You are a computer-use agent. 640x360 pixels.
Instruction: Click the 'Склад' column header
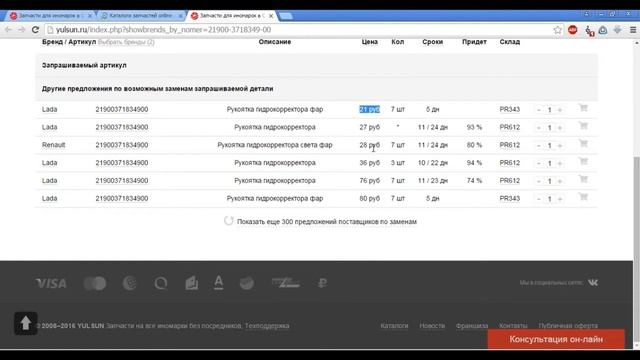tap(510, 42)
